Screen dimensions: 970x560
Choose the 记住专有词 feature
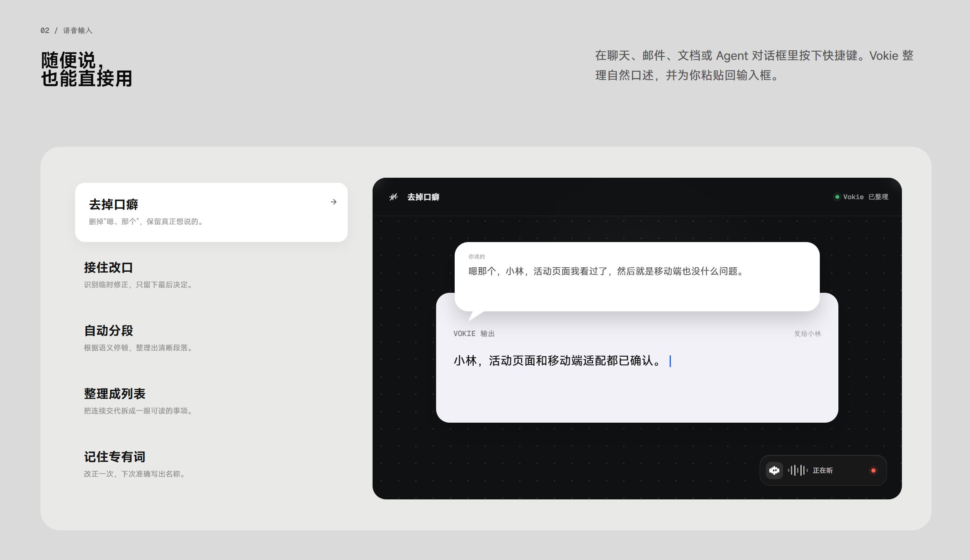click(x=211, y=464)
